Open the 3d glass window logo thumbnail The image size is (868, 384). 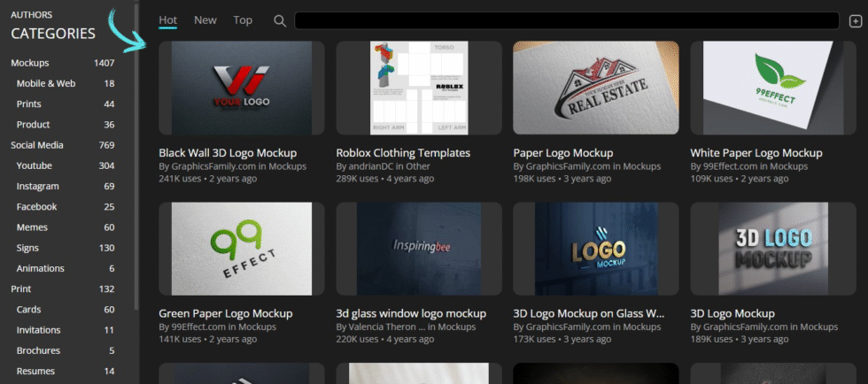(x=418, y=249)
